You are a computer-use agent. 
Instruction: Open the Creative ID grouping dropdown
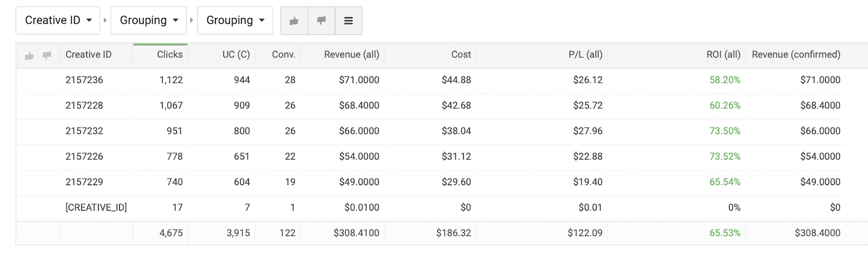(x=58, y=21)
